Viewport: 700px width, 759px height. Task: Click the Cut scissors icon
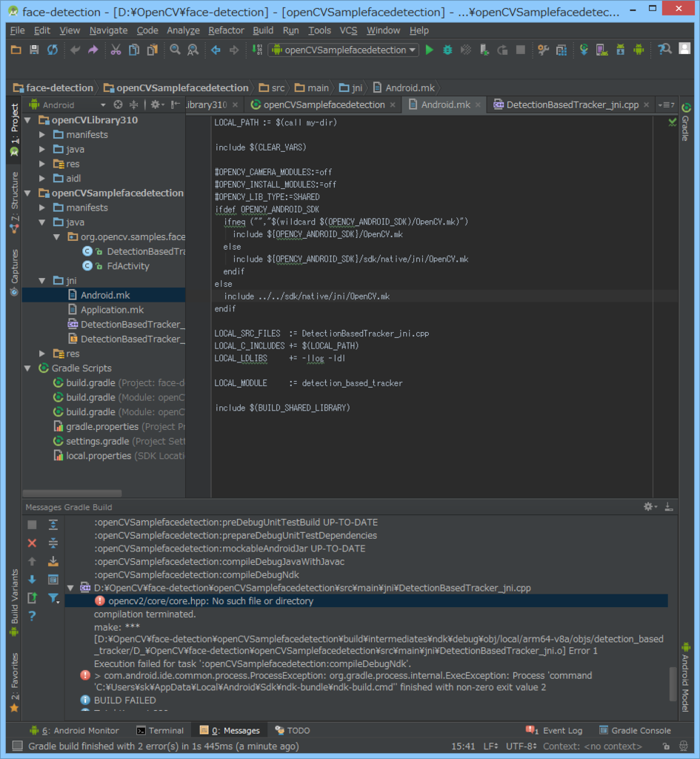click(116, 50)
